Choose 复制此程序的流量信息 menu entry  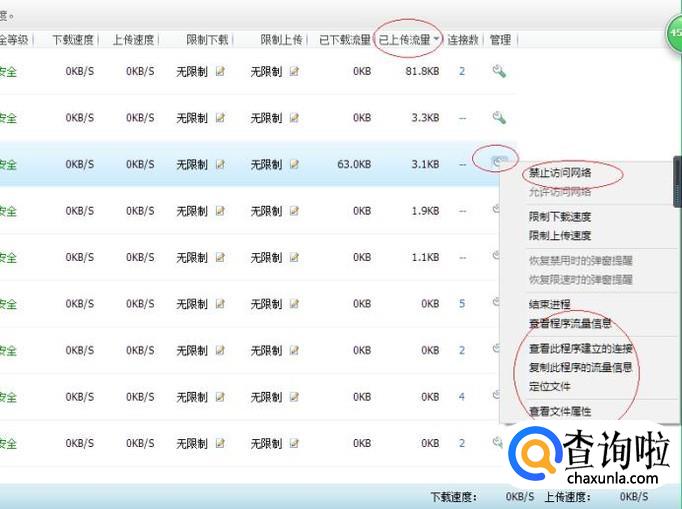click(x=581, y=367)
